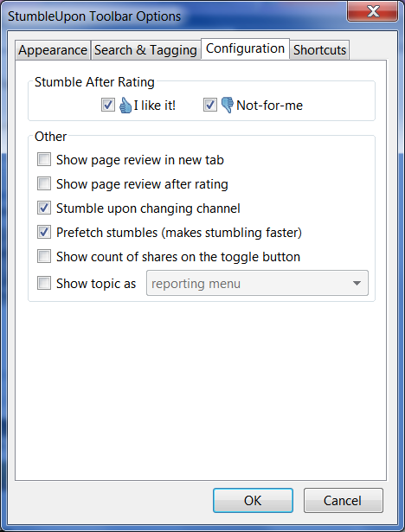Uncheck the Not-for-me checkbox
This screenshot has height=532, width=405.
210,105
